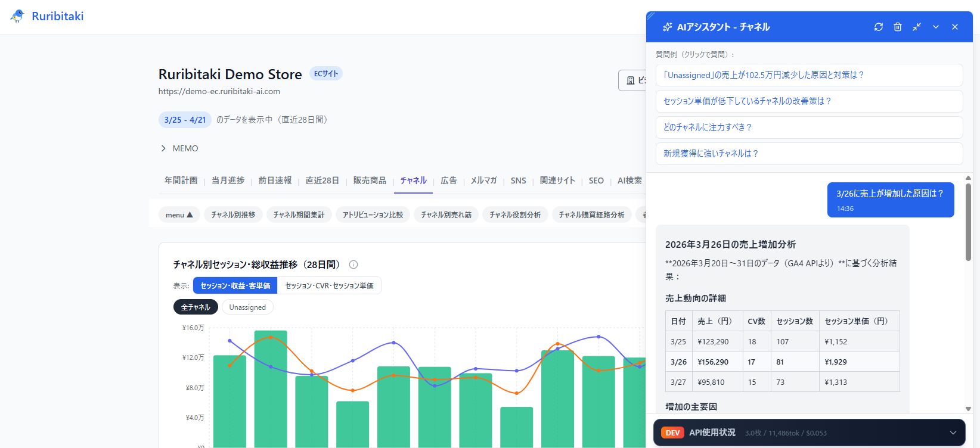Screen dimensions: 980x448
Task: Delete chat history with trash icon
Action: coord(898,27)
